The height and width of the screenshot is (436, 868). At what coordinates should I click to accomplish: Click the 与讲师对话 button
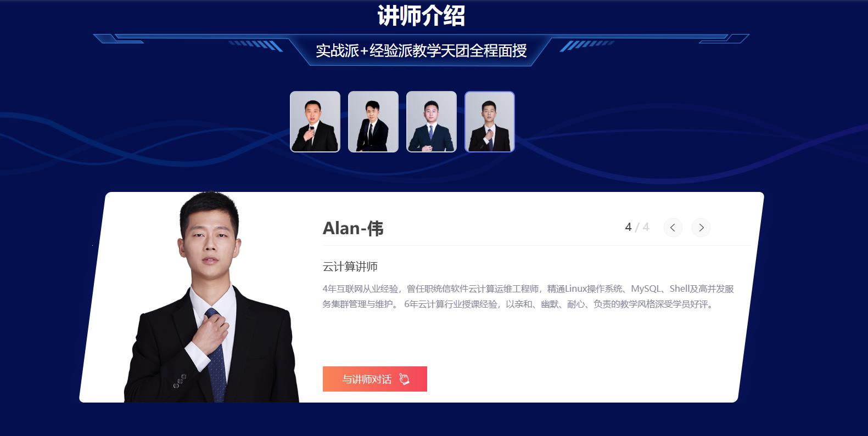pos(375,379)
